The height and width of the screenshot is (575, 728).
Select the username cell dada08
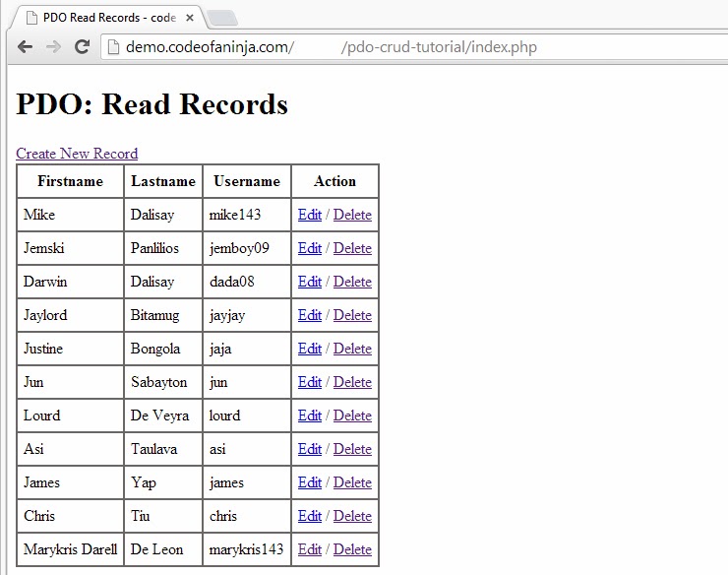pyautogui.click(x=247, y=282)
